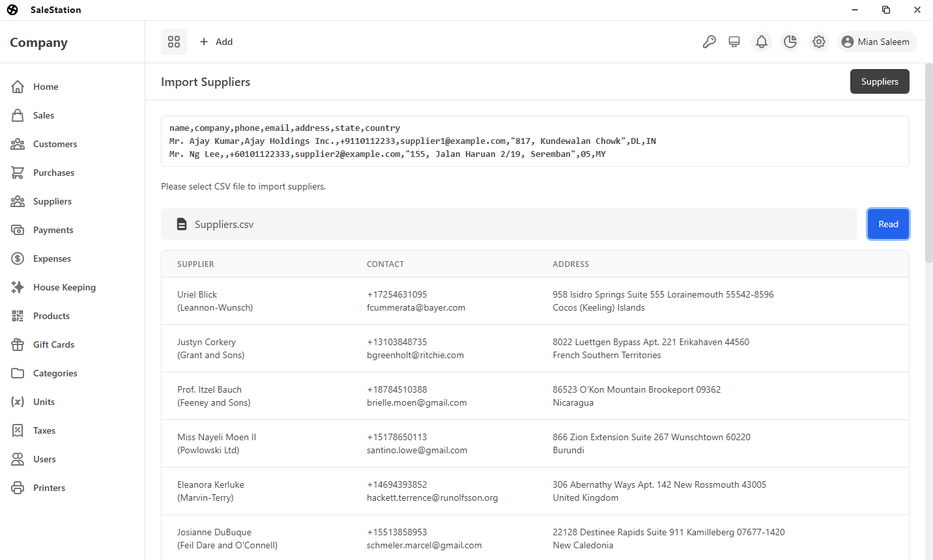This screenshot has width=933, height=560.
Task: Click the grid dashboard icon
Action: tap(174, 42)
